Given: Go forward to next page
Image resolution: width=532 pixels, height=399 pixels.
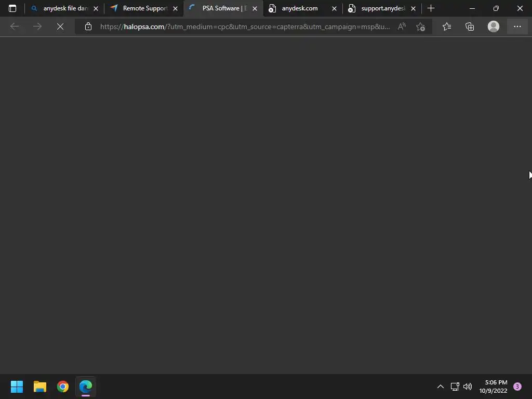Looking at the screenshot, I should coord(37,26).
